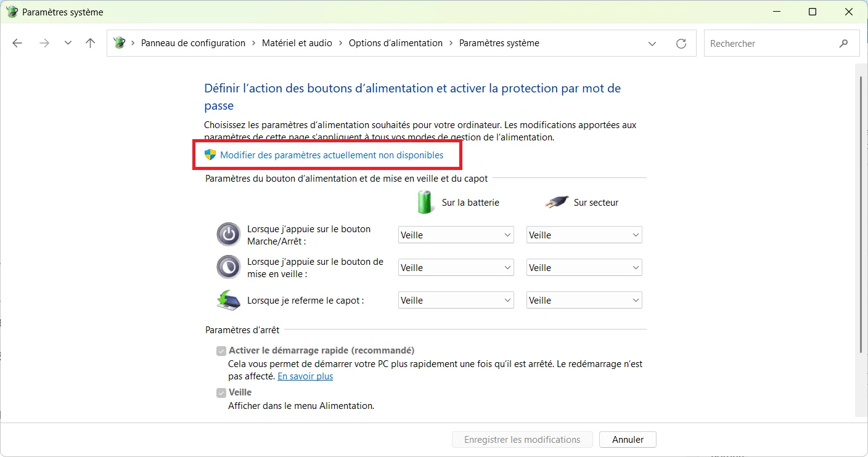Open Matériel et audio breadcrumb

click(x=297, y=43)
